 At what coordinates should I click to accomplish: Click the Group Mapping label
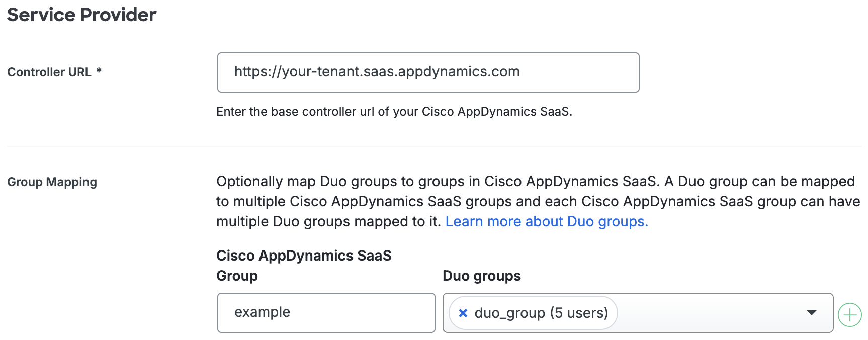click(52, 182)
